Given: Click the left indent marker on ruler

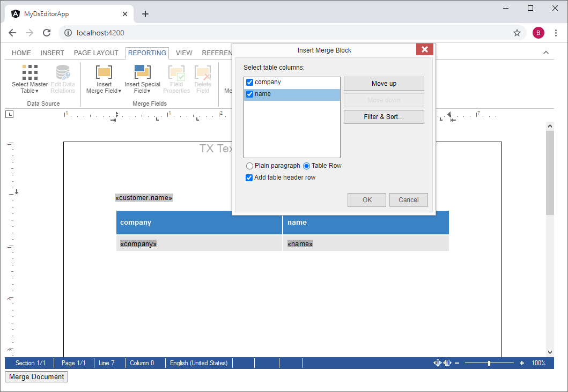Looking at the screenshot, I should coord(116,115).
